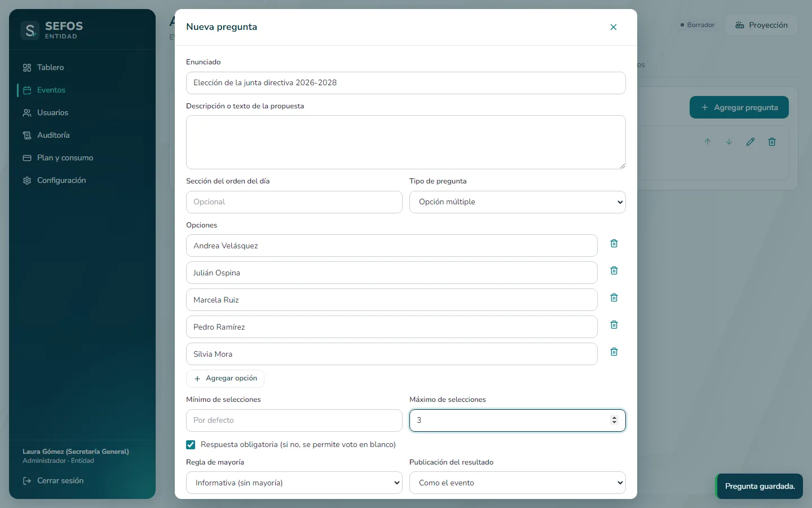
Task: Click Mínimo de selecciones field
Action: pos(294,421)
